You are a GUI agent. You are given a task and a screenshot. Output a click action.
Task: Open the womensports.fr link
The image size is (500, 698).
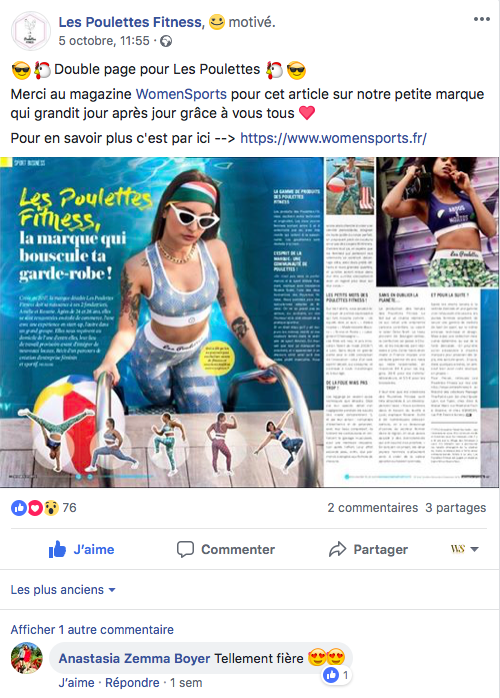pos(333,138)
